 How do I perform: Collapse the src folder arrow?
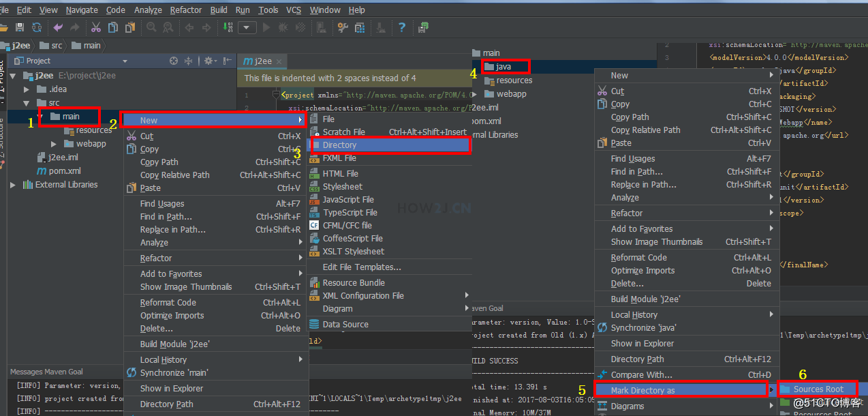coord(27,103)
